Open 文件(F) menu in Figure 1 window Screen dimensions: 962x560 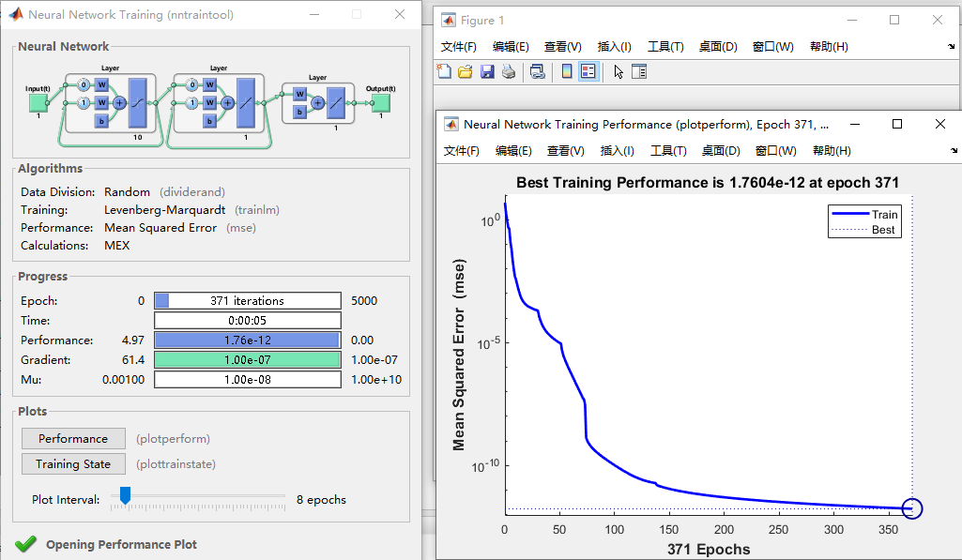click(x=458, y=47)
